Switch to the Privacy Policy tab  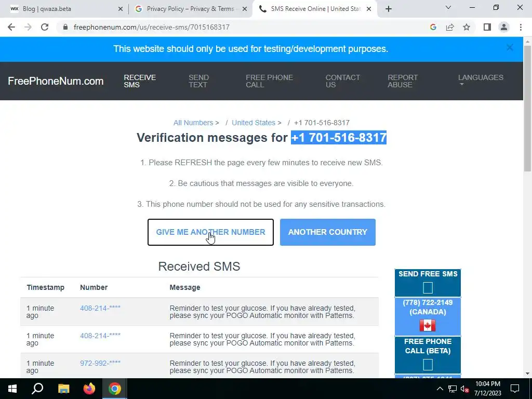(x=190, y=9)
